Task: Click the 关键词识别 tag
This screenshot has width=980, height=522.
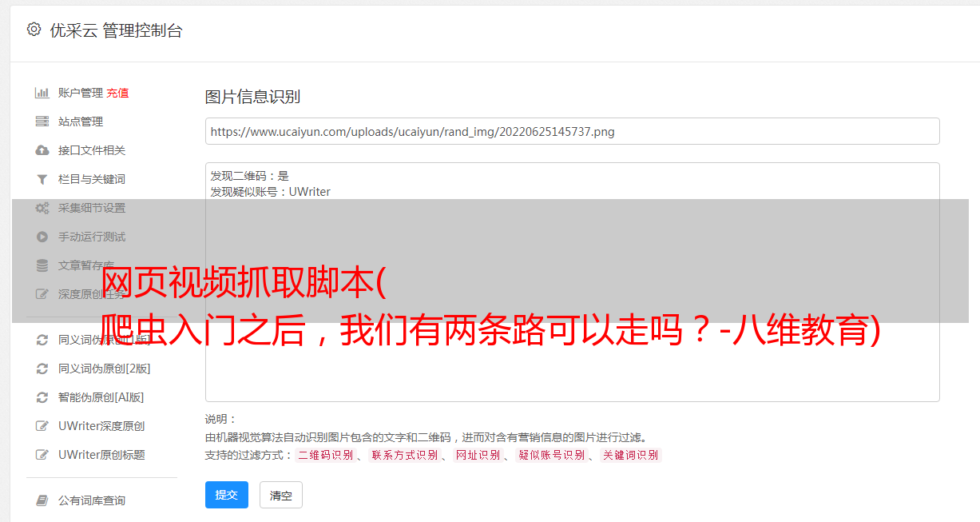Action: pyautogui.click(x=630, y=455)
